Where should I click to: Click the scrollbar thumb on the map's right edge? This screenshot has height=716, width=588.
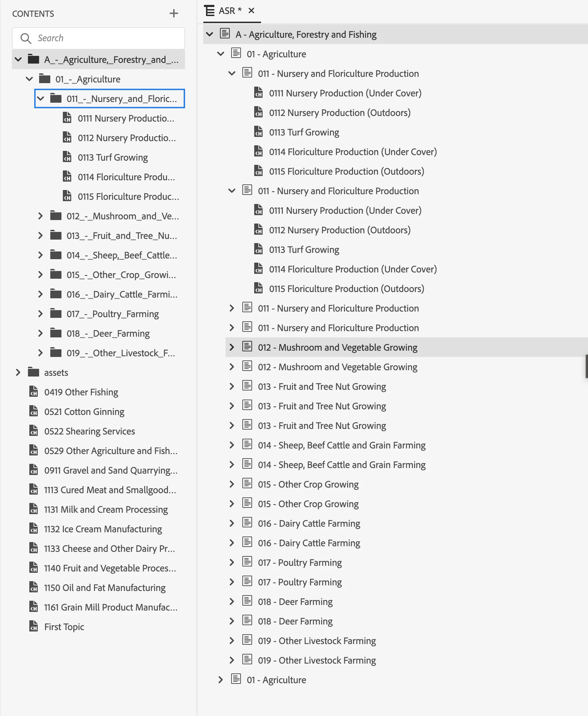[587, 366]
